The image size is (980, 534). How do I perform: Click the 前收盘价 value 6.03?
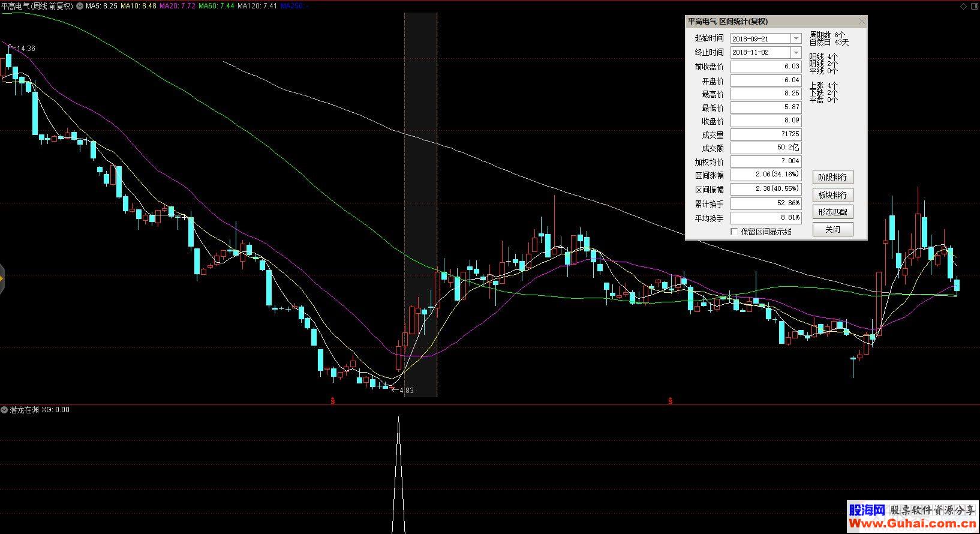click(x=766, y=67)
